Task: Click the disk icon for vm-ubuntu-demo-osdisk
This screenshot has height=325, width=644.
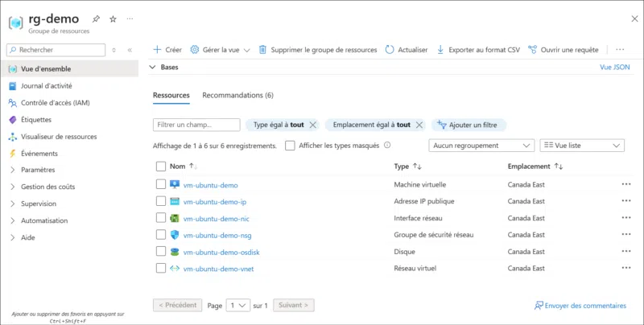Action: (x=175, y=252)
